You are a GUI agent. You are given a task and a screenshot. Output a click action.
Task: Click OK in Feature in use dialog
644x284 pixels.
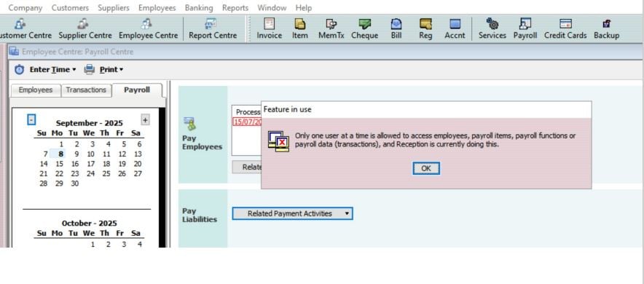pos(426,168)
